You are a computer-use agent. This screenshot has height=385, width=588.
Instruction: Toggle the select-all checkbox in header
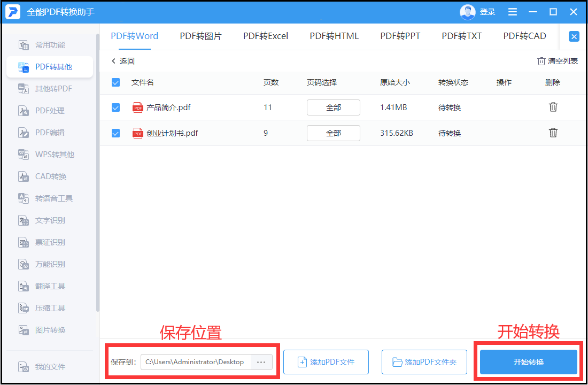point(116,82)
